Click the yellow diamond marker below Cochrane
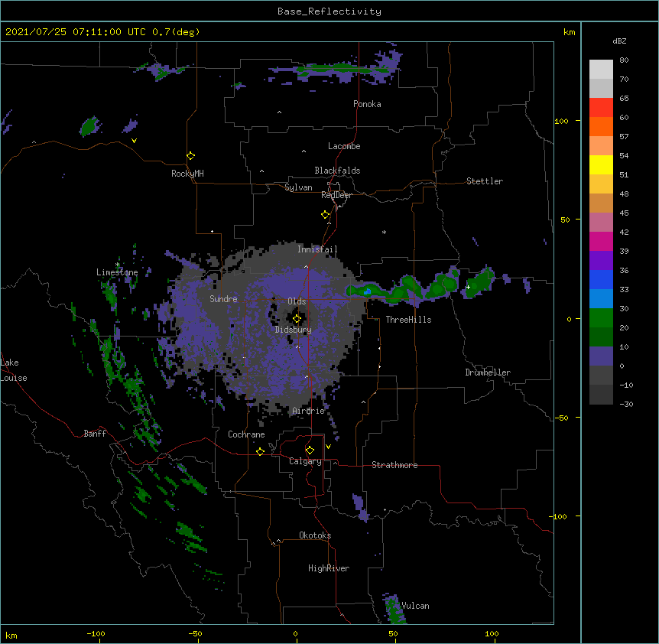 click(x=260, y=451)
